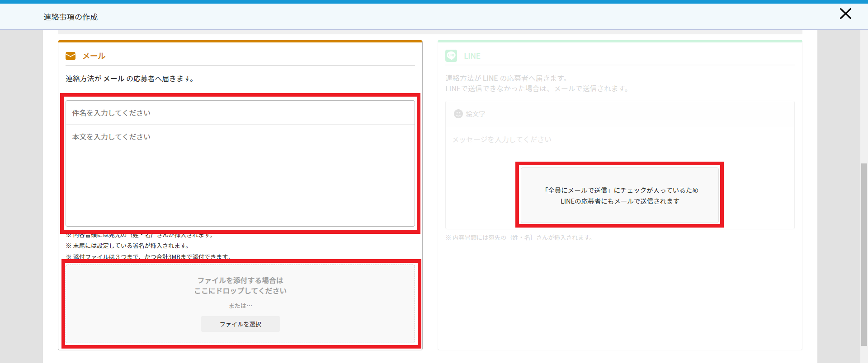Click the メール の応募者へ届きます description
This screenshot has height=363, width=868.
(x=130, y=79)
